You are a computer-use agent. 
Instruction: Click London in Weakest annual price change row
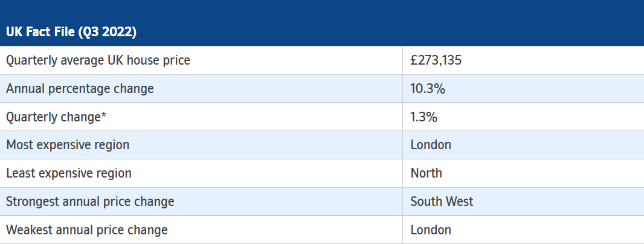pyautogui.click(x=431, y=230)
